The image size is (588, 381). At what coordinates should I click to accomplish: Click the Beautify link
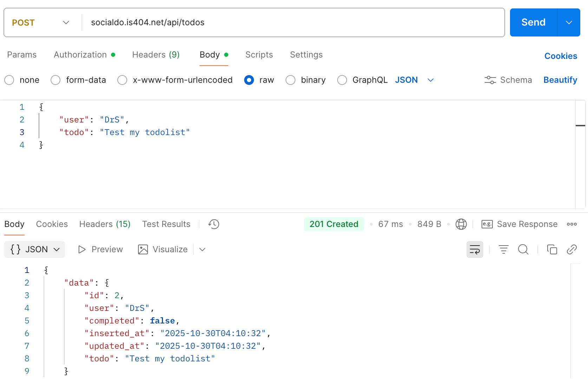click(x=560, y=80)
